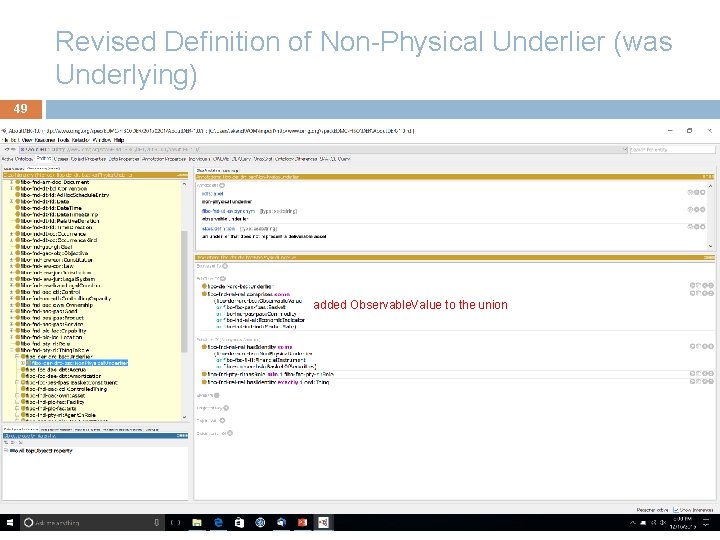The image size is (720, 540).
Task: Switch to the Data Properties tab
Action: [124, 159]
